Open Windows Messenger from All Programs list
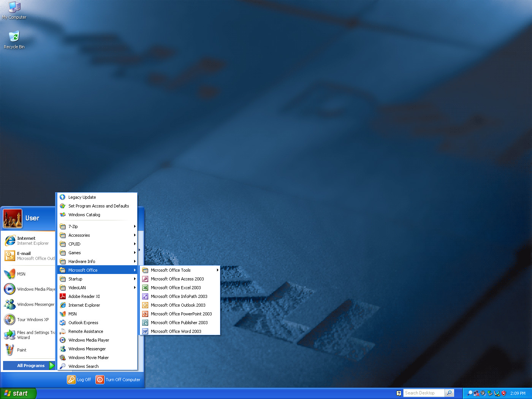 pyautogui.click(x=97, y=349)
